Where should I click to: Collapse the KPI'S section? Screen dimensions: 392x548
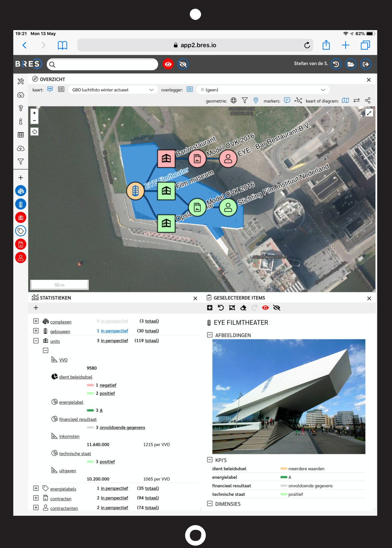[210, 460]
